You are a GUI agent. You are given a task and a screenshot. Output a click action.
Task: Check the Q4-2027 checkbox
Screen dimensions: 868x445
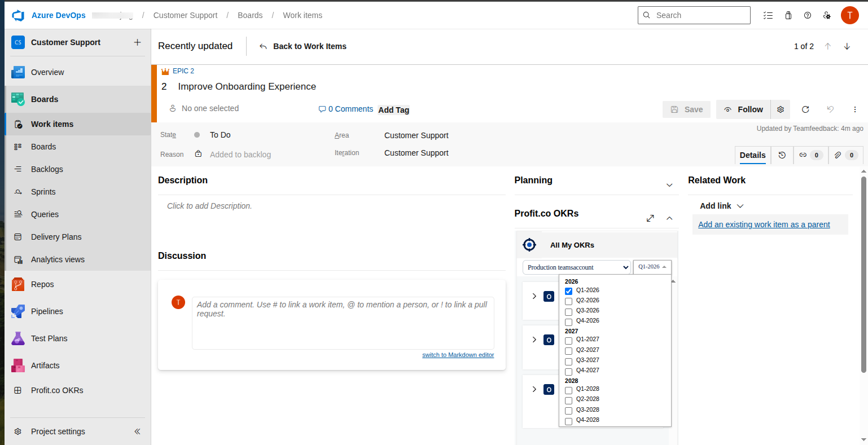coord(568,372)
